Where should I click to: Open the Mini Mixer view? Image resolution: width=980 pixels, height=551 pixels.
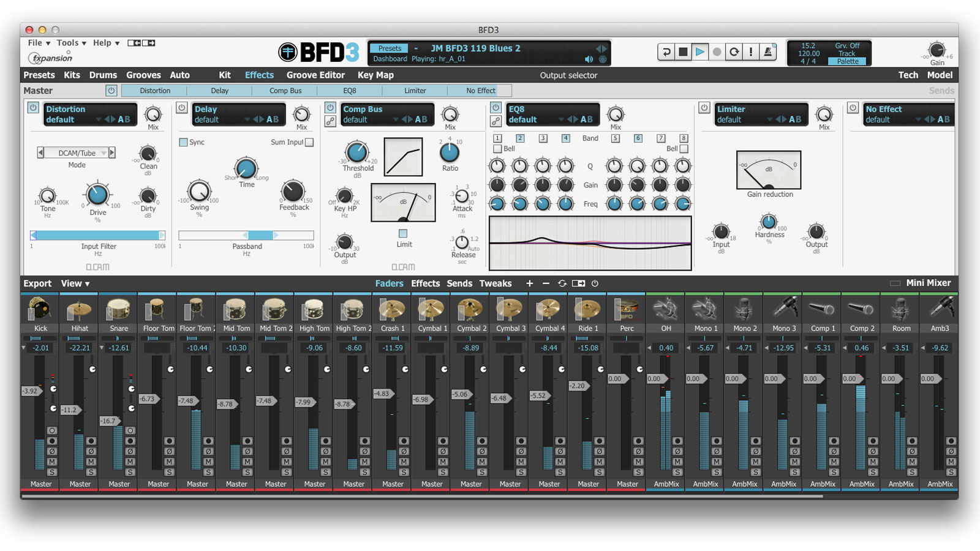click(x=929, y=283)
